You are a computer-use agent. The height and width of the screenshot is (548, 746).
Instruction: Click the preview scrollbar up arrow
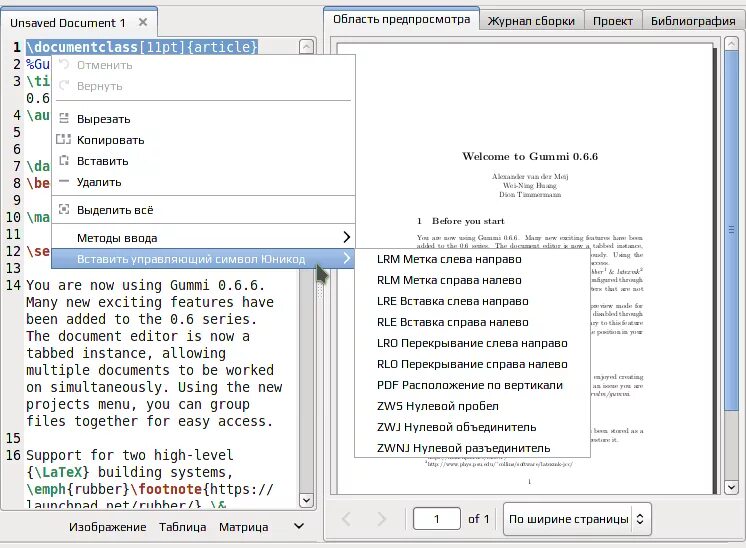tap(731, 44)
